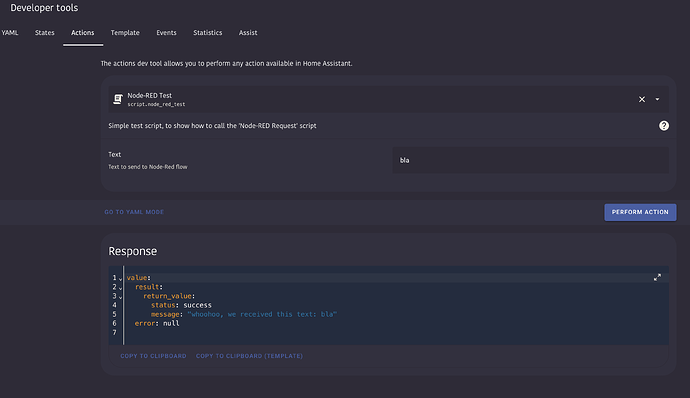Click Copy to Clipboard (Template) button
The height and width of the screenshot is (398, 690).
[x=250, y=356]
